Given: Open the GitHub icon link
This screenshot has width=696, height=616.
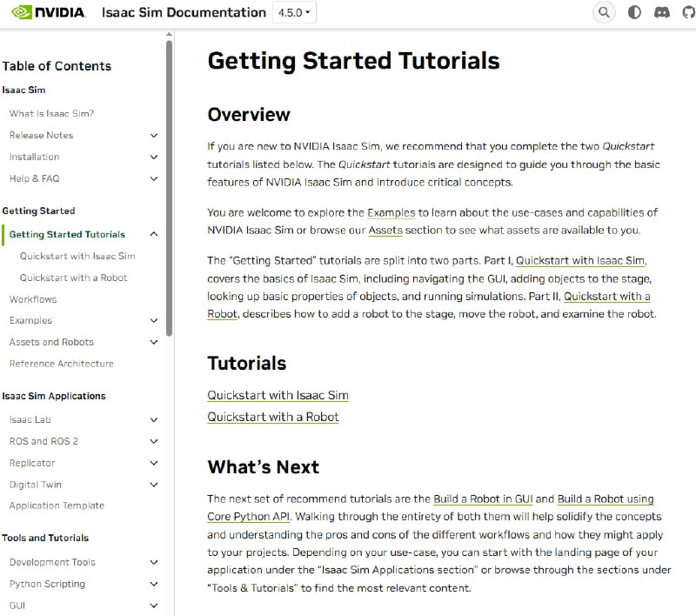Looking at the screenshot, I should [x=688, y=12].
